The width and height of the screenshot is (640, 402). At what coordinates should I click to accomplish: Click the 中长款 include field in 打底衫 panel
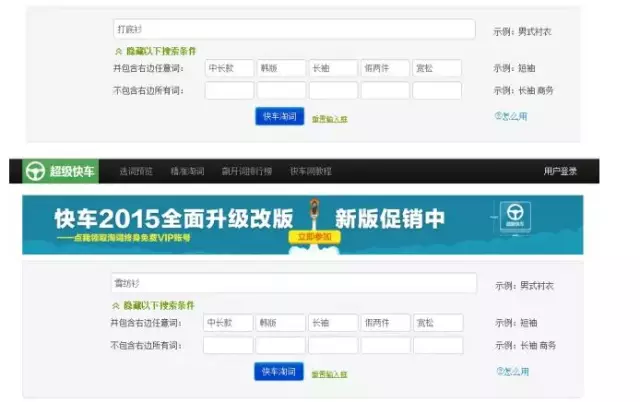[229, 68]
